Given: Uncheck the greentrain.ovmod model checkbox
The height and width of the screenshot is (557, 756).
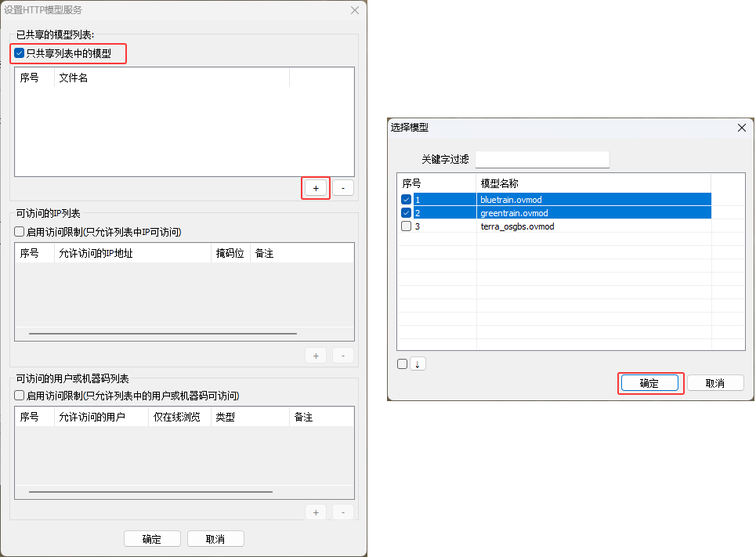Looking at the screenshot, I should 406,213.
